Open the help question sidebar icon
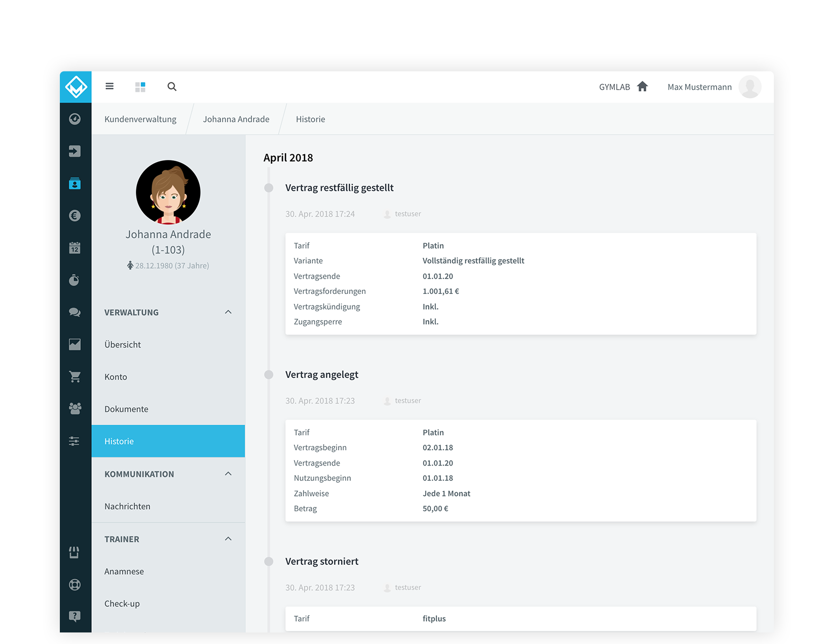 (x=75, y=616)
